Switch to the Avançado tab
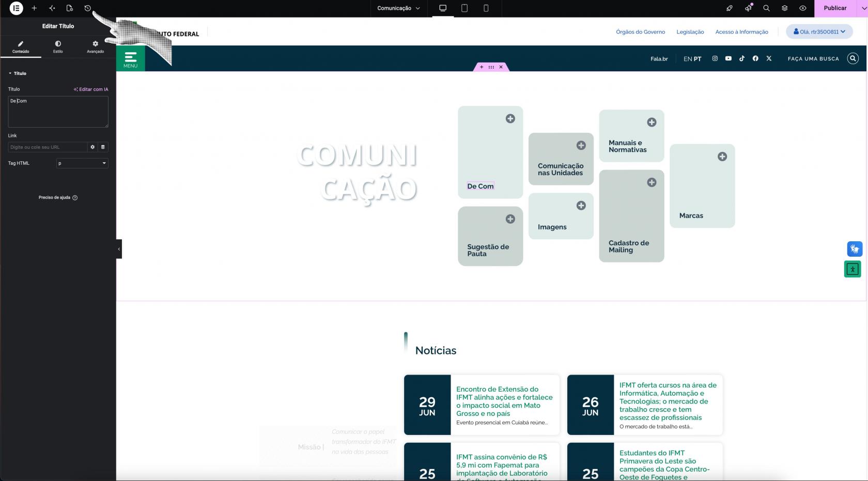 pyautogui.click(x=95, y=46)
